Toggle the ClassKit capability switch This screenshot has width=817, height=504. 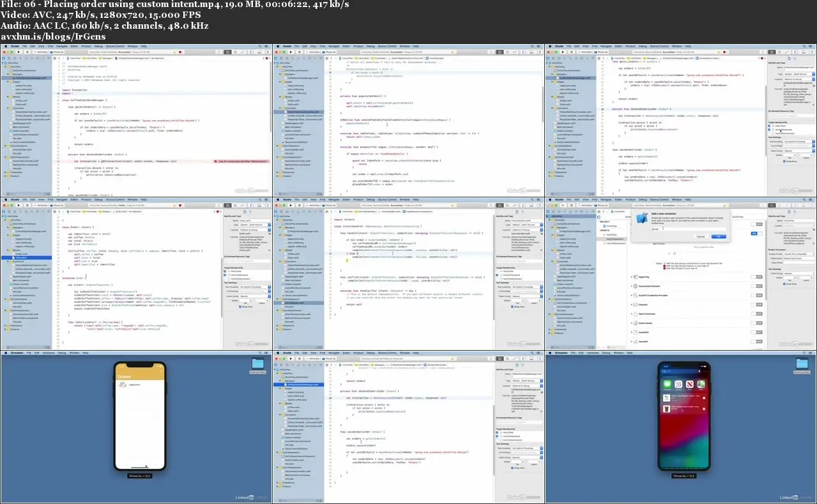pyautogui.click(x=756, y=305)
